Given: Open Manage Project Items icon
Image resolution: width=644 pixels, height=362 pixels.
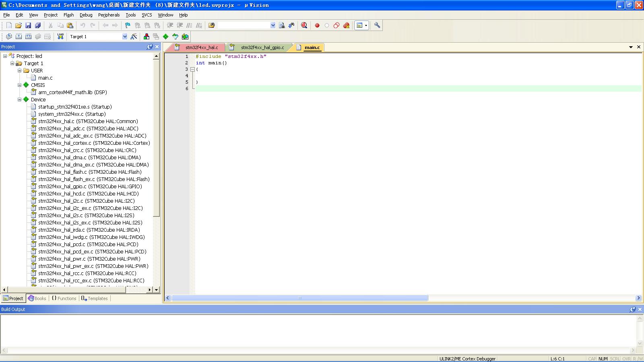Looking at the screenshot, I should 147,37.
